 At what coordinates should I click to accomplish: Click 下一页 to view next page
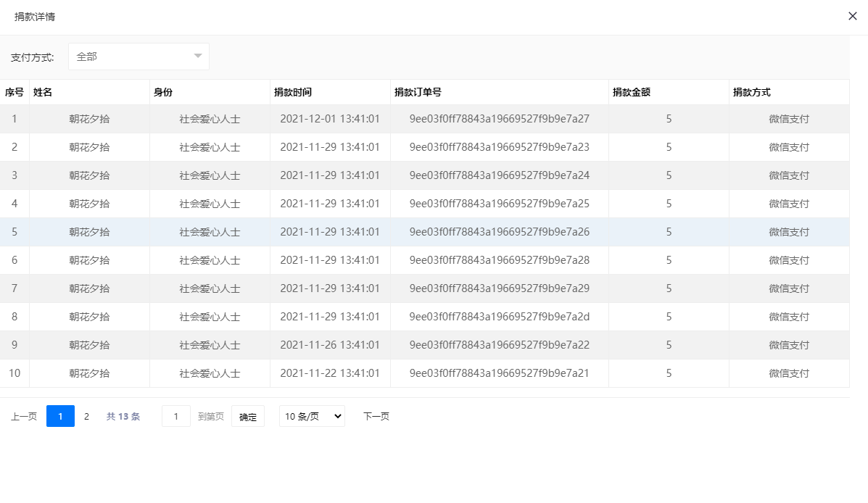376,416
